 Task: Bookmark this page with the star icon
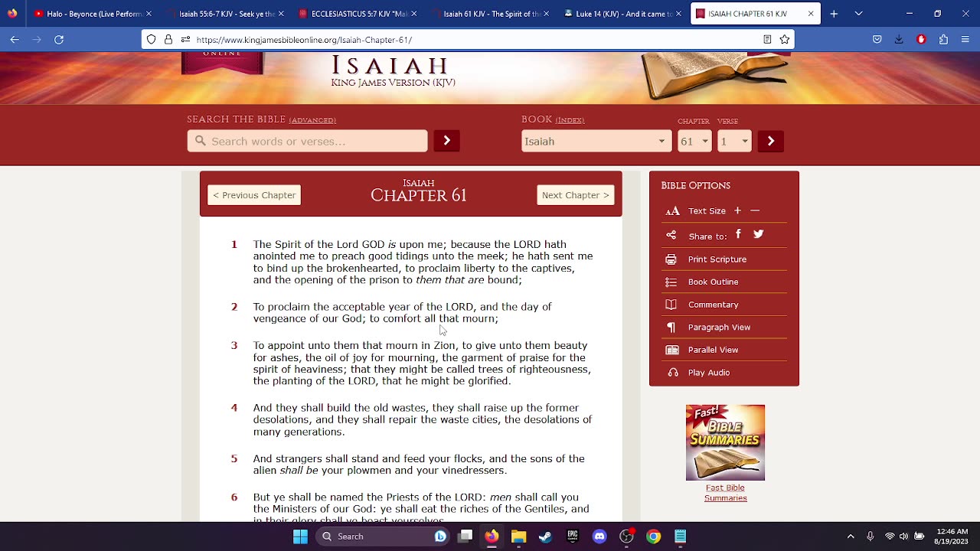coord(784,40)
